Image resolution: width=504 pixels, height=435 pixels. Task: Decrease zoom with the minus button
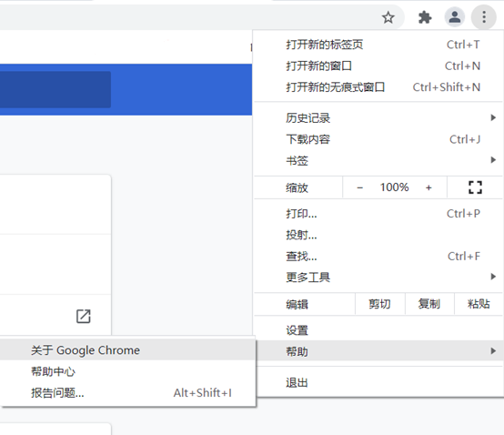pos(359,187)
